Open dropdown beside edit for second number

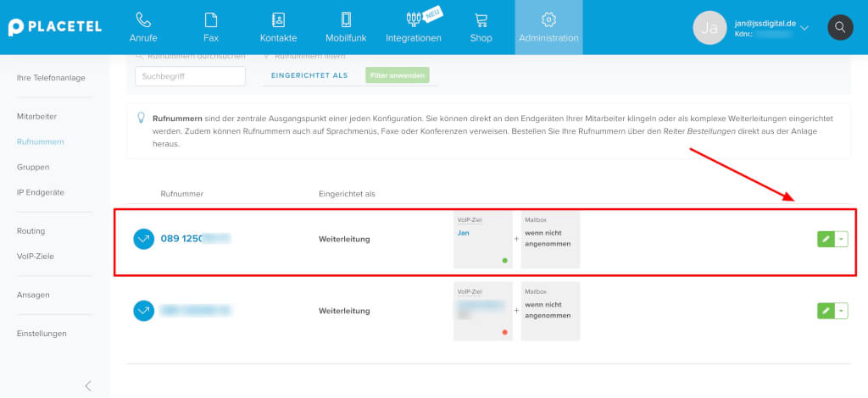[x=842, y=311]
